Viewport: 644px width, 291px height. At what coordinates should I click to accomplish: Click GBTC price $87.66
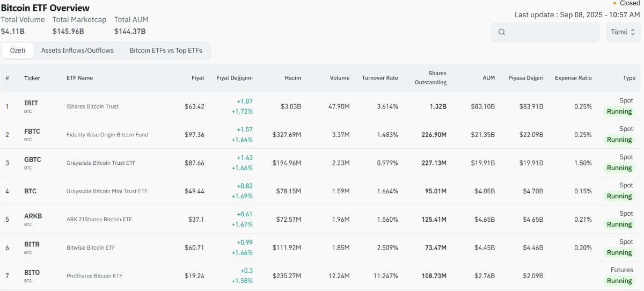[x=194, y=163]
